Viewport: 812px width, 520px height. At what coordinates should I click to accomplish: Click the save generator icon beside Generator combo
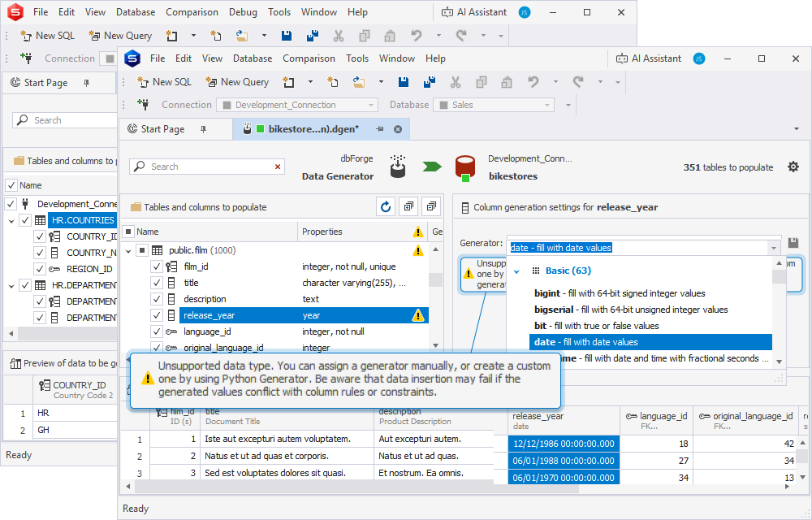coord(793,243)
